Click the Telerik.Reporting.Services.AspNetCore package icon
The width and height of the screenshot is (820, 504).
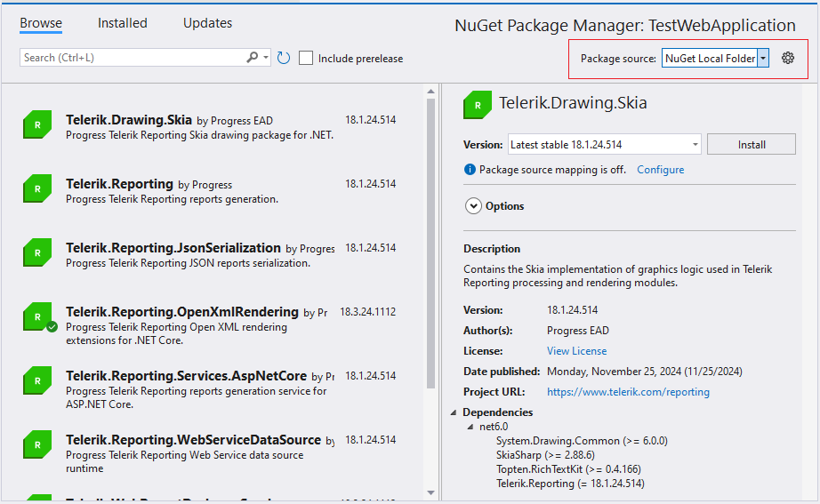[x=37, y=381]
